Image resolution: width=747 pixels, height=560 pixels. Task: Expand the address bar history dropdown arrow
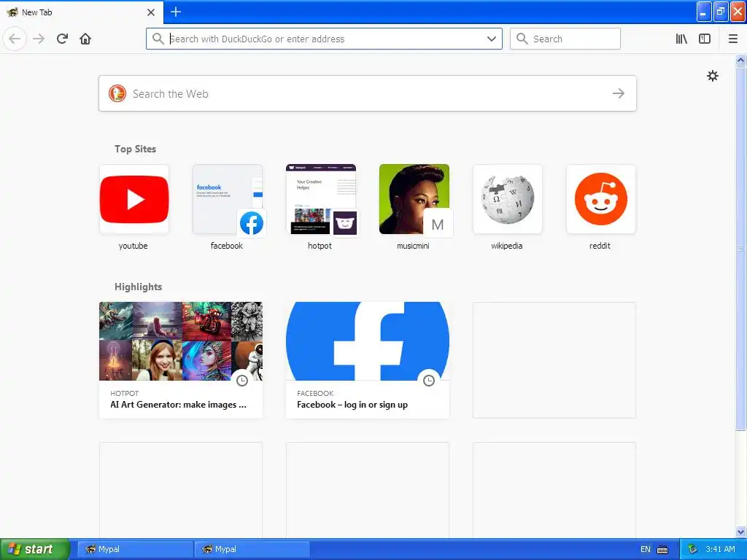coord(492,39)
